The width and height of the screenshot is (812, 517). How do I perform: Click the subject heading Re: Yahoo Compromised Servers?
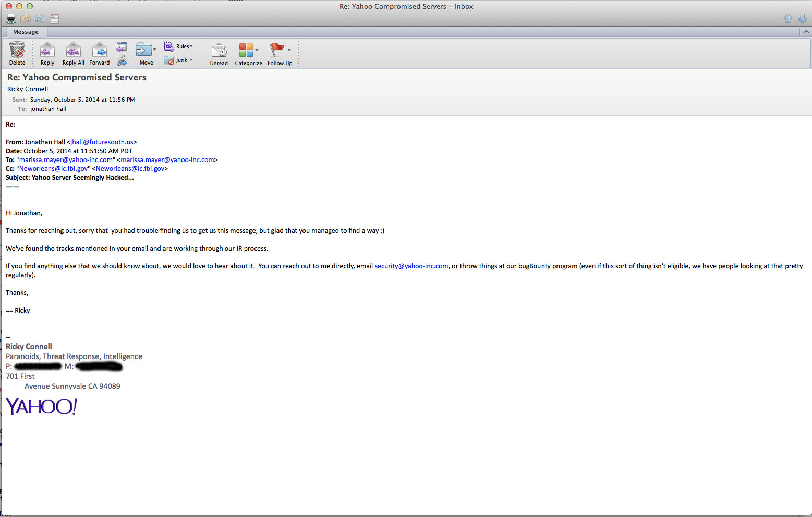pyautogui.click(x=77, y=77)
